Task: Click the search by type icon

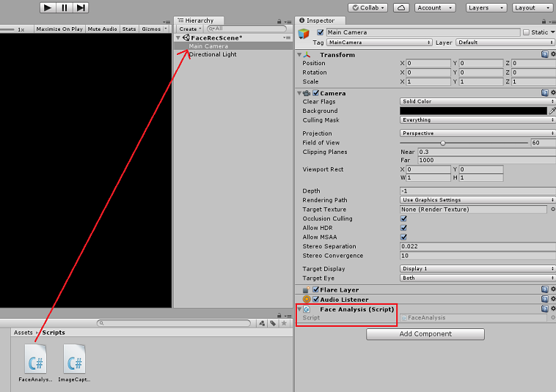Action: click(262, 323)
